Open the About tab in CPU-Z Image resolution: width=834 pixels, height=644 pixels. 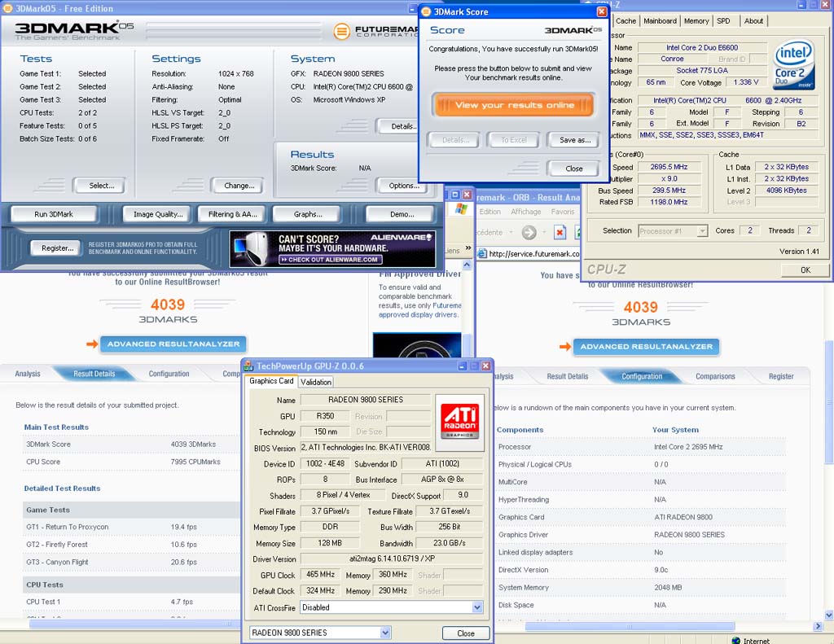coord(753,20)
